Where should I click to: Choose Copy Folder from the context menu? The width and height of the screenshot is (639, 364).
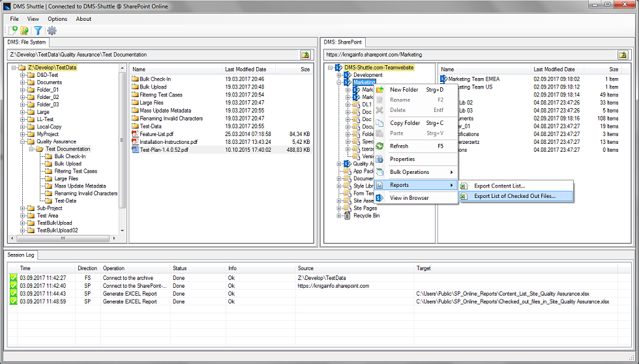[415, 123]
